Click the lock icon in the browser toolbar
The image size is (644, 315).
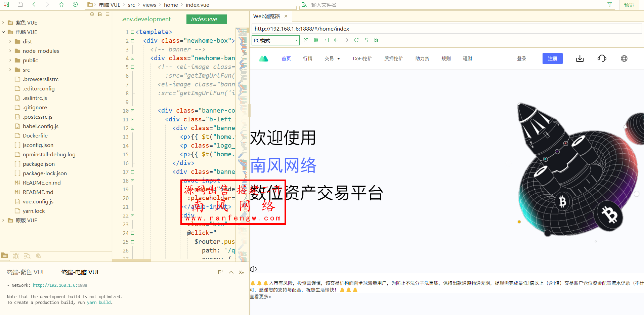[x=366, y=40]
